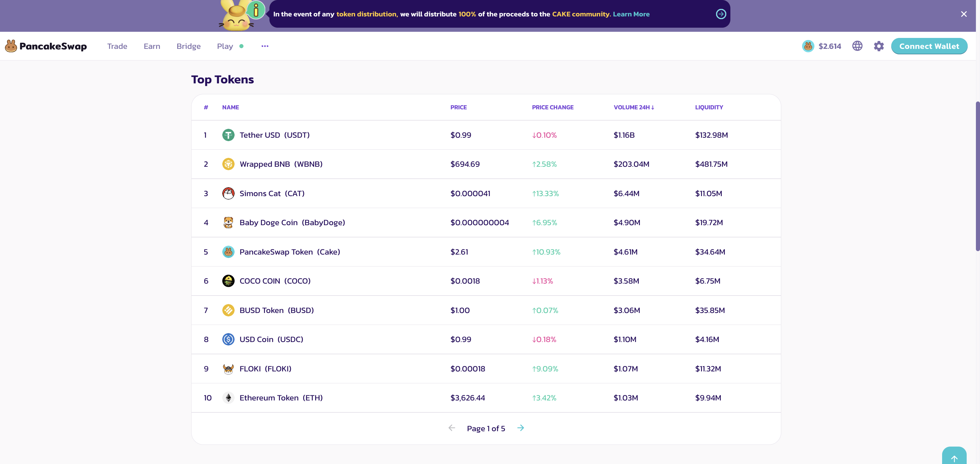The height and width of the screenshot is (464, 980).
Task: Open the Earn menu
Action: click(152, 46)
